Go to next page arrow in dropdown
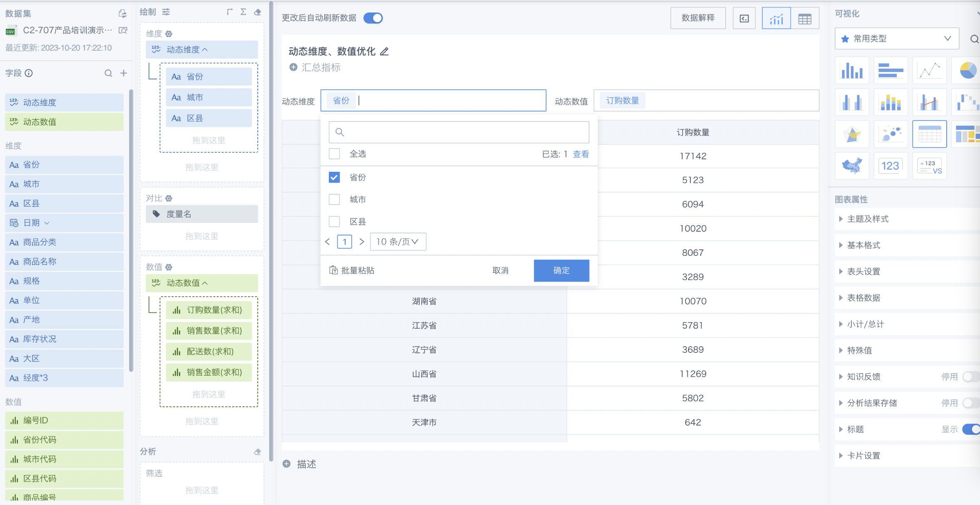 pyautogui.click(x=362, y=242)
